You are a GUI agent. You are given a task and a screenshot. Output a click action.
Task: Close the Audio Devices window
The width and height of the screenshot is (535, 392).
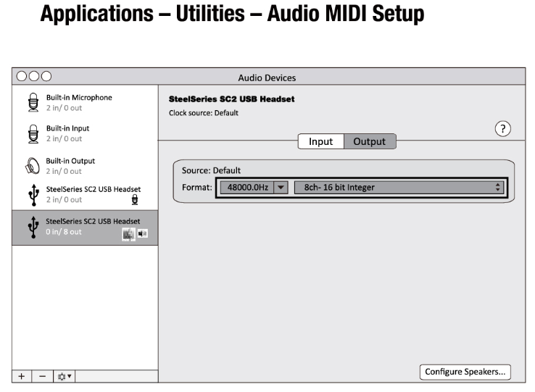pos(22,76)
